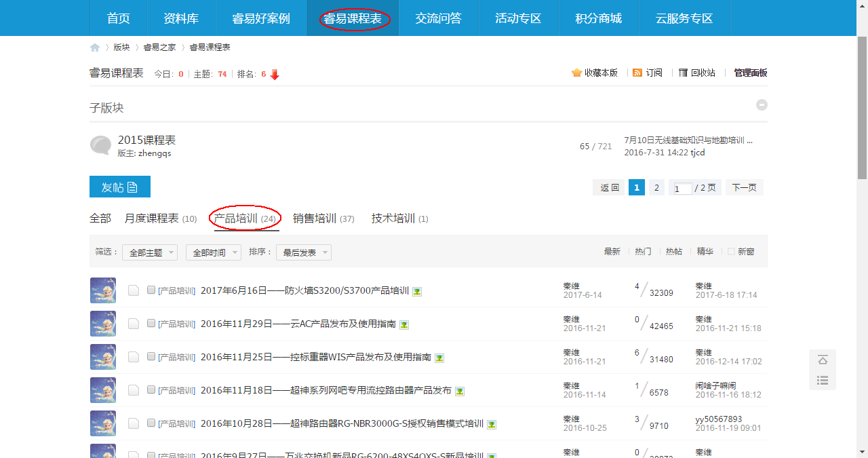Click author avatar of 超神系列网吧 thread
Screen dimensions: 868x458
coord(103,390)
